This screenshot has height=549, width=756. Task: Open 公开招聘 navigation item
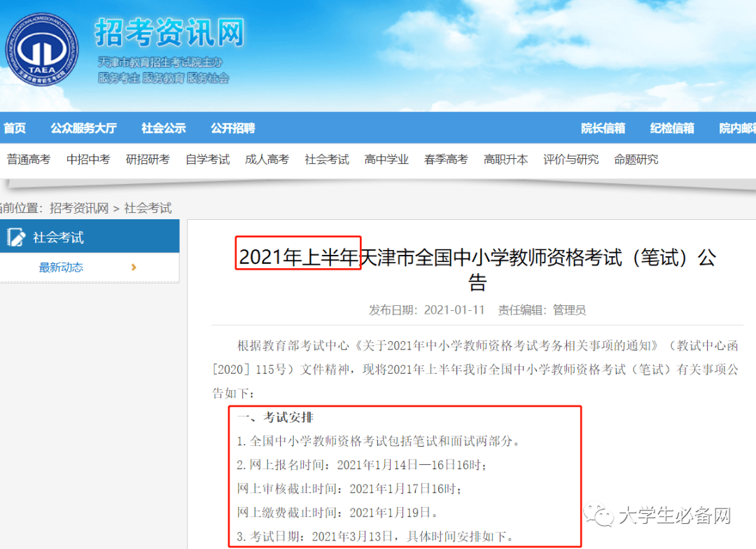(233, 128)
